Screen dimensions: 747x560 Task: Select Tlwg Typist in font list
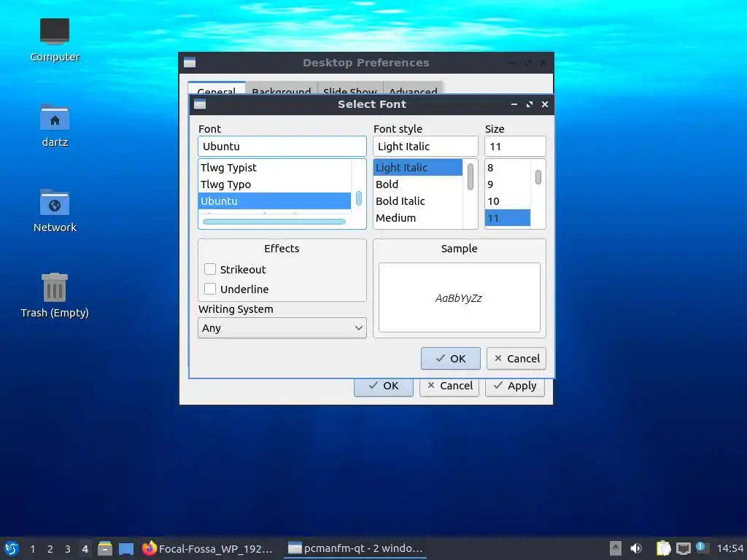tap(274, 168)
